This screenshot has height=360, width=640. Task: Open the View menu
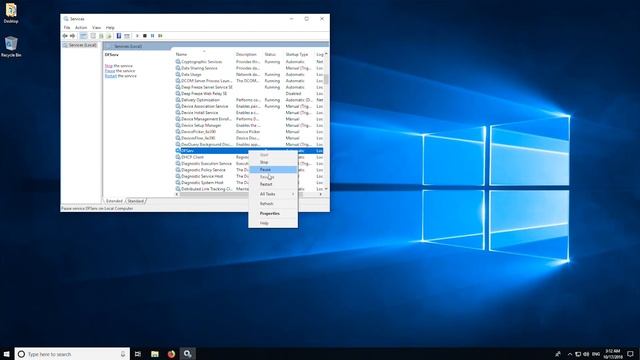[x=96, y=27]
